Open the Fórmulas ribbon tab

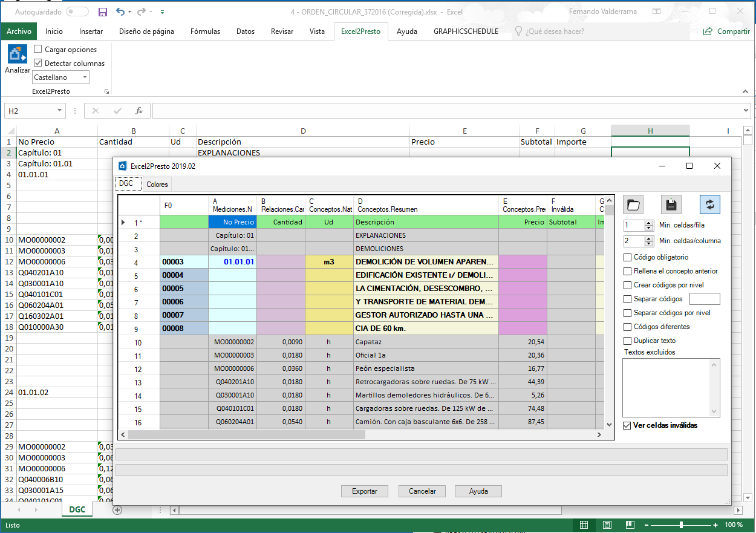pyautogui.click(x=205, y=31)
